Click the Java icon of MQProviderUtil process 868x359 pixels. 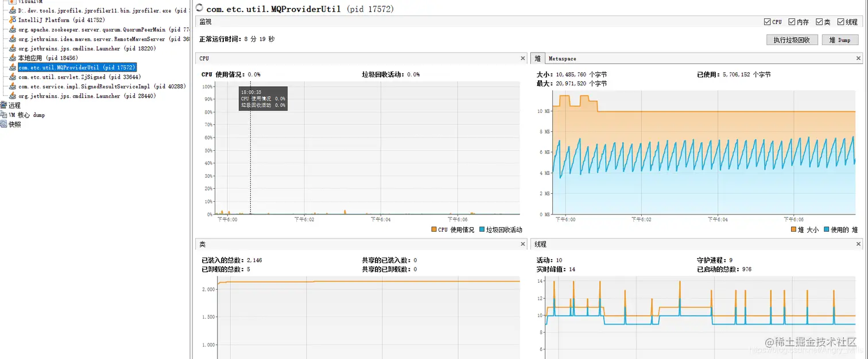(13, 67)
